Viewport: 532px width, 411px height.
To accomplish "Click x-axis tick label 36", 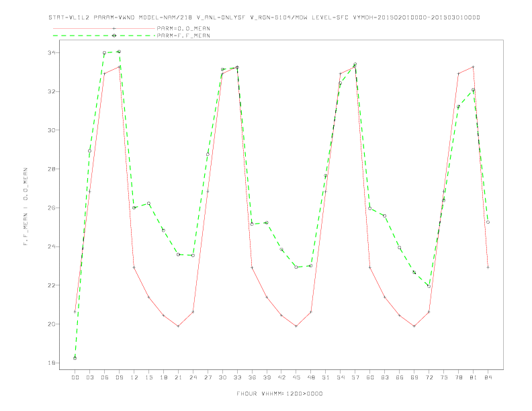I will (x=252, y=377).
